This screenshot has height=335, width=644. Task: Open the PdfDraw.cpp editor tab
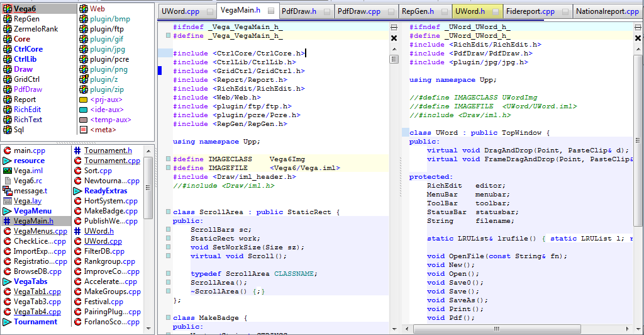(358, 11)
